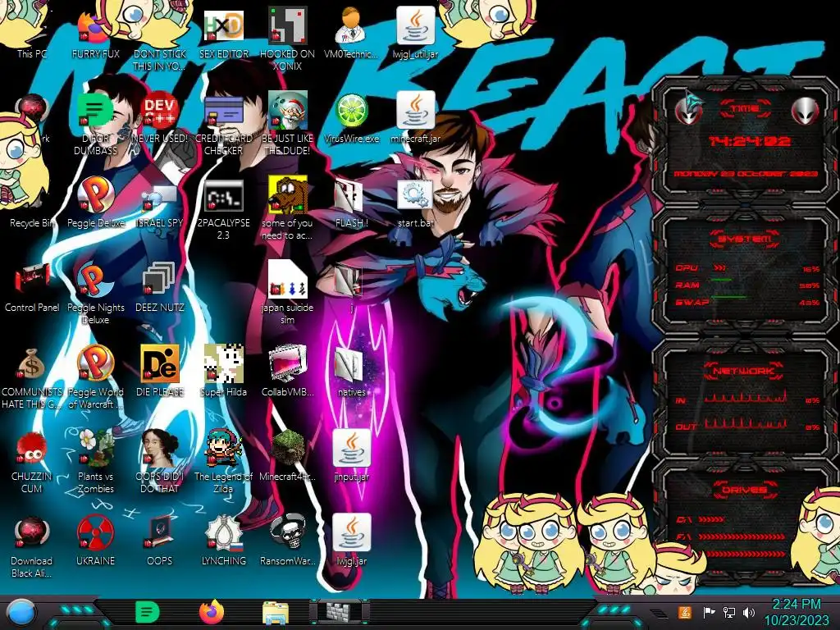Open the taskbar clock showing 2:24 PM
The height and width of the screenshot is (630, 840).
(796, 612)
